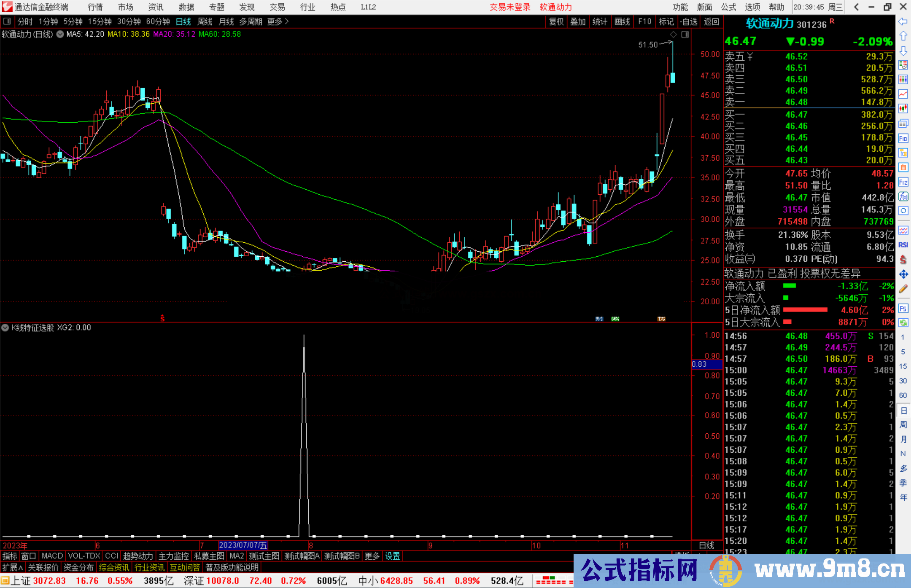Click the 复权 button

(x=556, y=21)
